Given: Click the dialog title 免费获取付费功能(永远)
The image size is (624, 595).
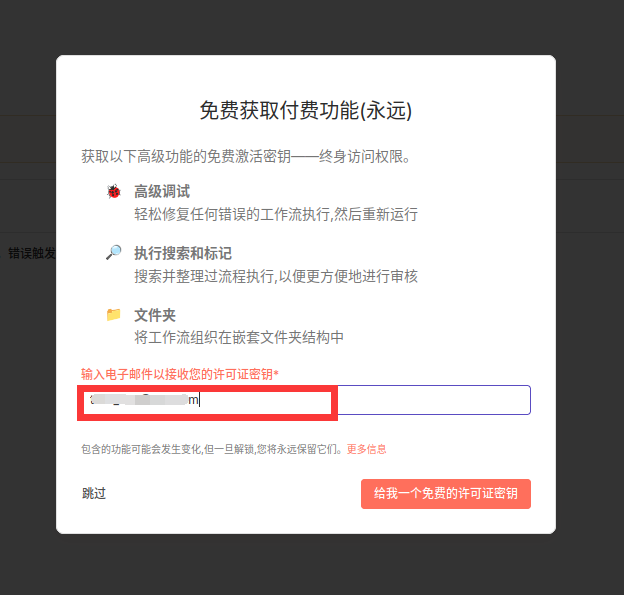Looking at the screenshot, I should pyautogui.click(x=305, y=111).
